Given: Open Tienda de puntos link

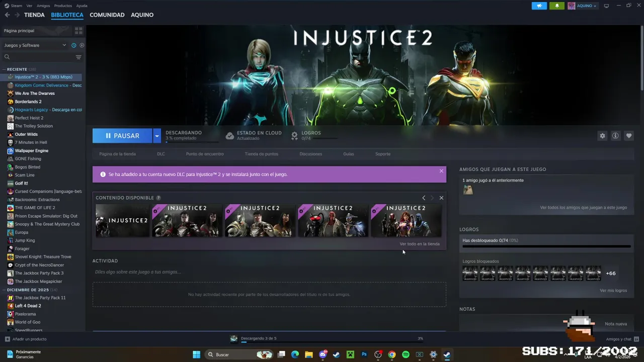Looking at the screenshot, I should coord(261,154).
